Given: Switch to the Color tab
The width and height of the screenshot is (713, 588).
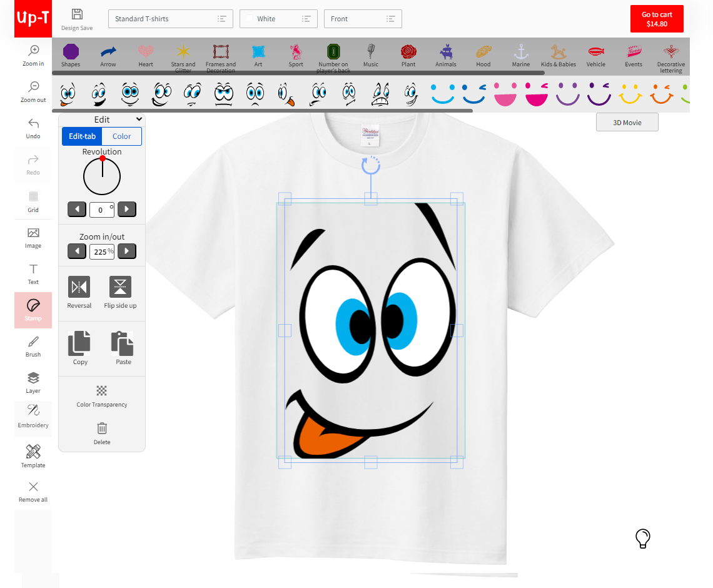Looking at the screenshot, I should pos(122,136).
